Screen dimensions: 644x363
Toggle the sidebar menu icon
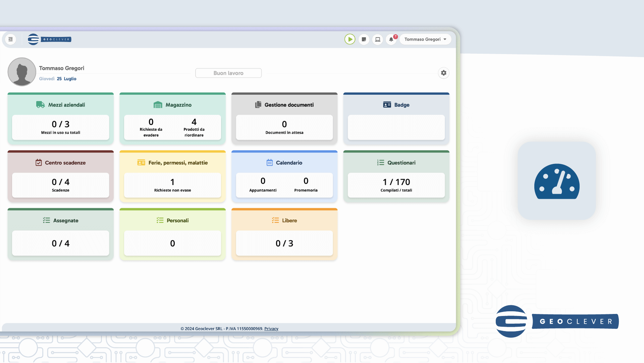(11, 39)
